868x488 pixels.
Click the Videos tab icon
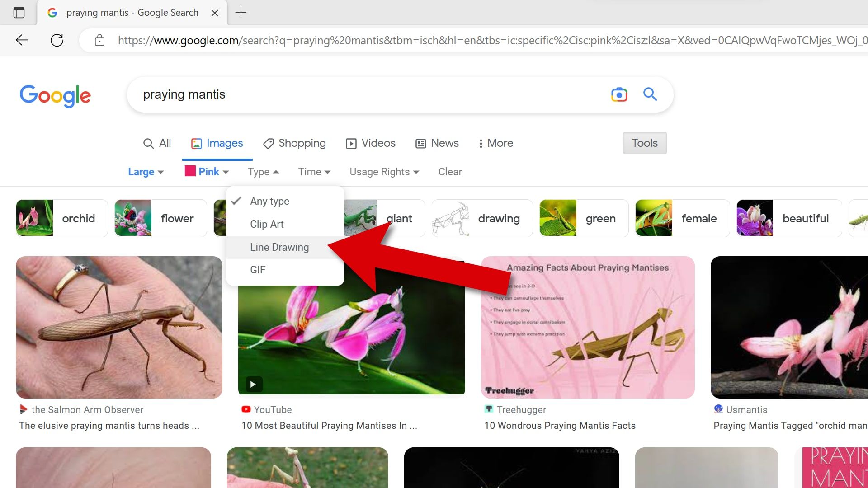(351, 143)
